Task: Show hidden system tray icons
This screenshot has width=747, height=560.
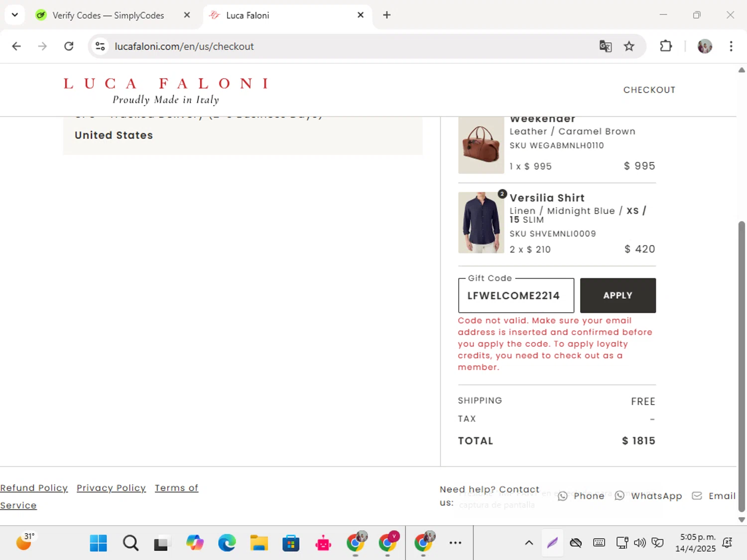Action: click(529, 543)
